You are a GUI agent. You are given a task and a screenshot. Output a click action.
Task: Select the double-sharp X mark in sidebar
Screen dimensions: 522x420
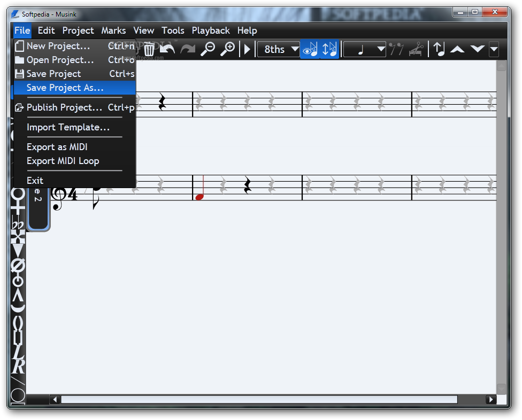pos(18,237)
